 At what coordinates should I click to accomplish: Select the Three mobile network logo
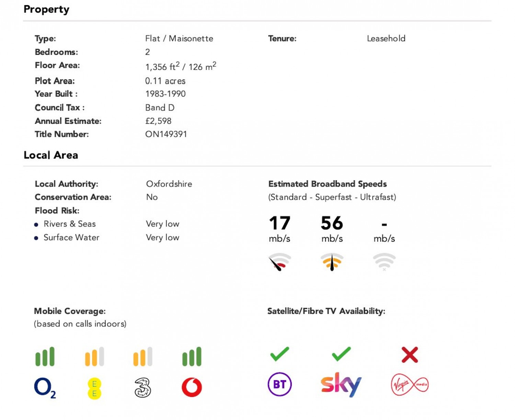click(142, 388)
